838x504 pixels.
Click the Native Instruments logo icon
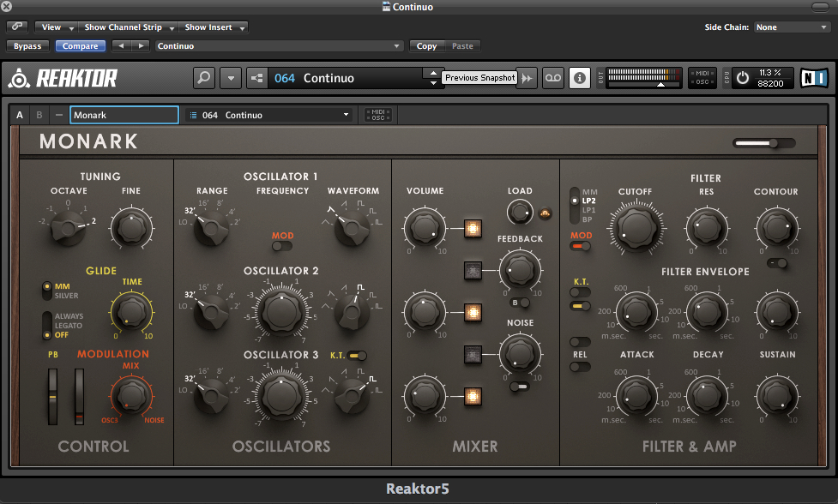coord(813,77)
